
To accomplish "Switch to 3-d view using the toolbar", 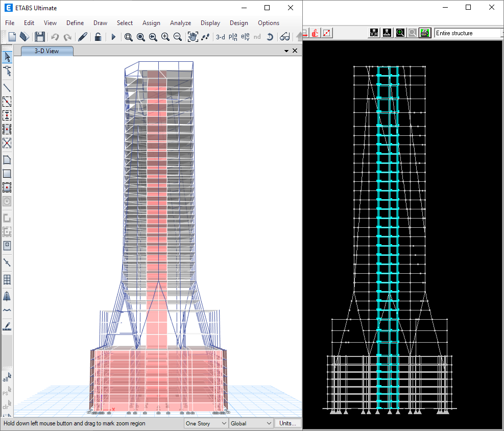I will pyautogui.click(x=220, y=37).
